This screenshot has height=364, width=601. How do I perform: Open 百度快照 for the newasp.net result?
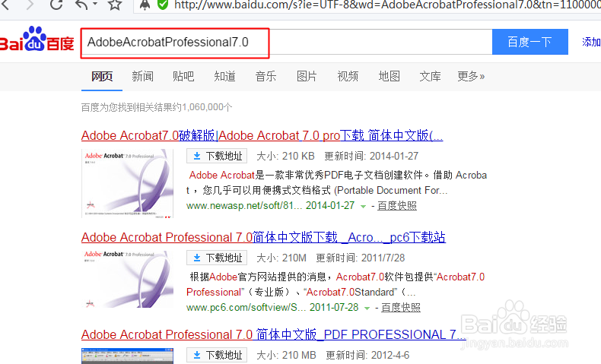pos(397,205)
